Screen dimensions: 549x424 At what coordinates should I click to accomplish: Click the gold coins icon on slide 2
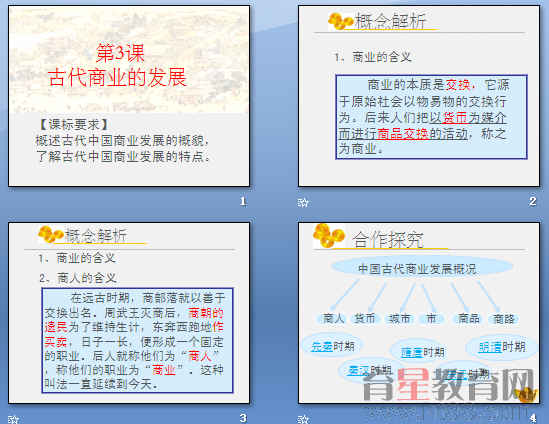pos(340,21)
